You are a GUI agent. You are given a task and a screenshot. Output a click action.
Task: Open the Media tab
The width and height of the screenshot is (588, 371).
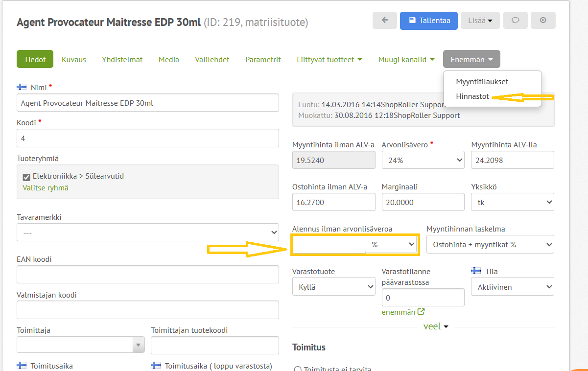tap(169, 59)
